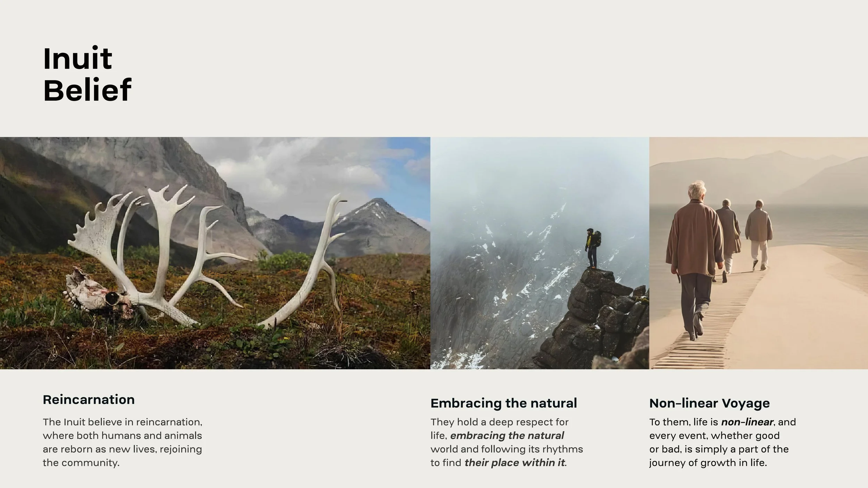Click the bold italic 'non-linear' word
The width and height of the screenshot is (868, 488).
(x=747, y=422)
